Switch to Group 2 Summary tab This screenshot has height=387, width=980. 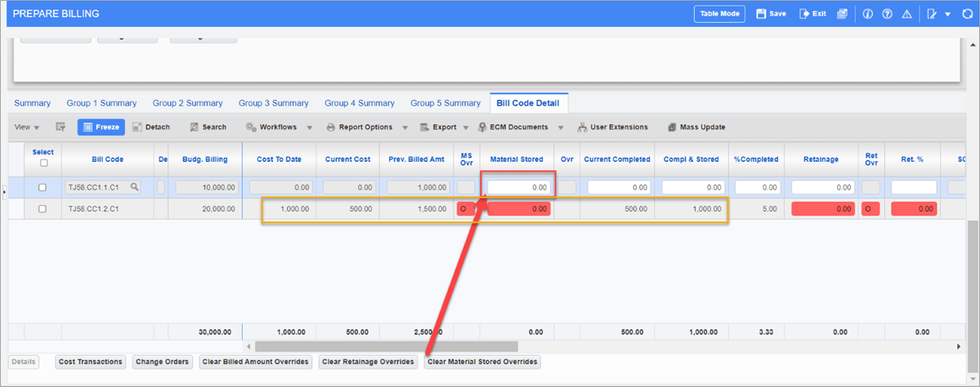(x=187, y=103)
